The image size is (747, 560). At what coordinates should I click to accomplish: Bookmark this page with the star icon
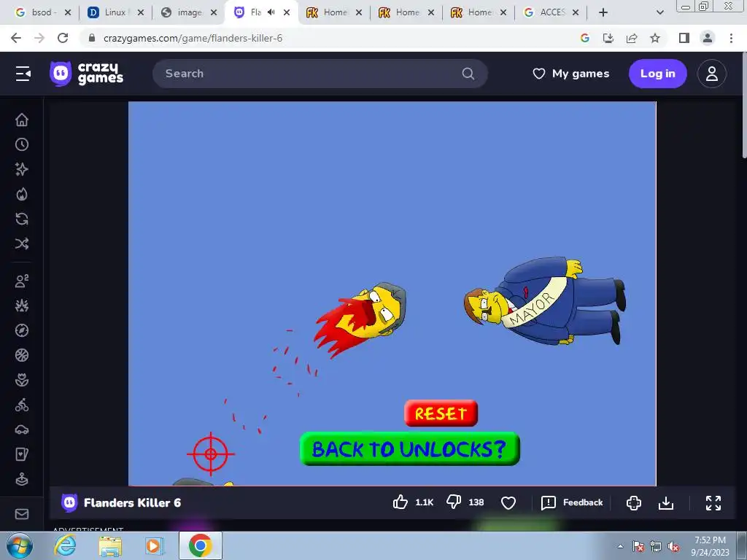click(655, 38)
